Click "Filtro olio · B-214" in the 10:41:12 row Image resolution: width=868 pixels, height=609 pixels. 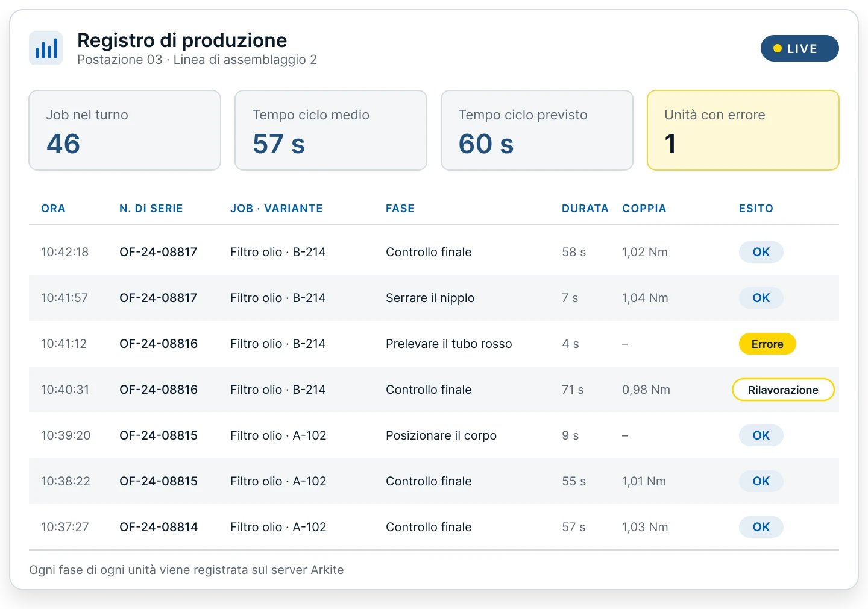pyautogui.click(x=278, y=344)
